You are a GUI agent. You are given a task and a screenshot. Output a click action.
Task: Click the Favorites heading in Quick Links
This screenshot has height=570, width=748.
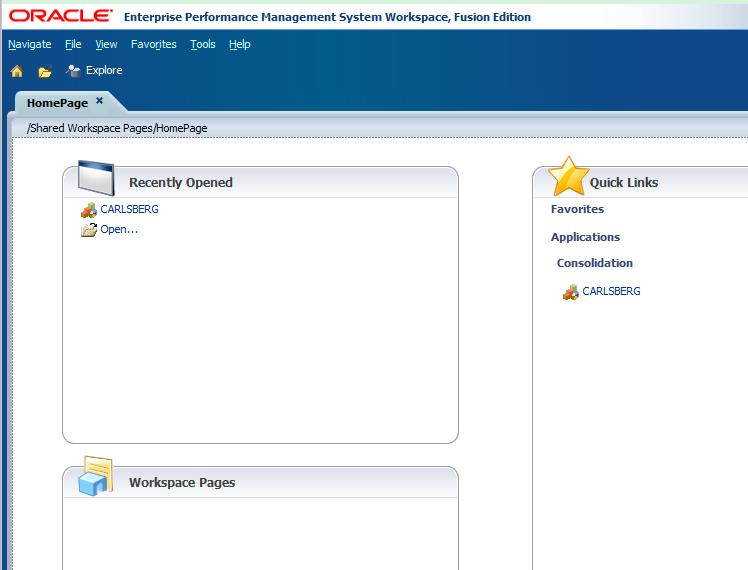(577, 209)
